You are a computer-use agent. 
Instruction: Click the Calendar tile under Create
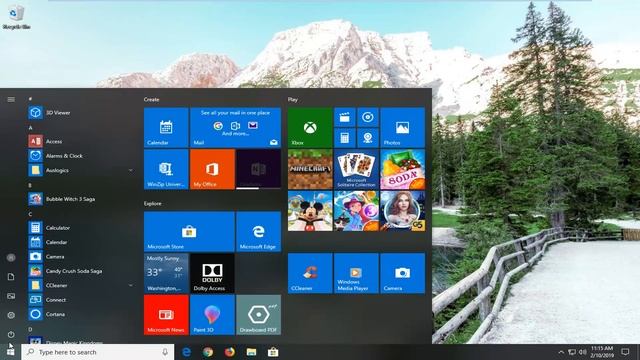166,127
